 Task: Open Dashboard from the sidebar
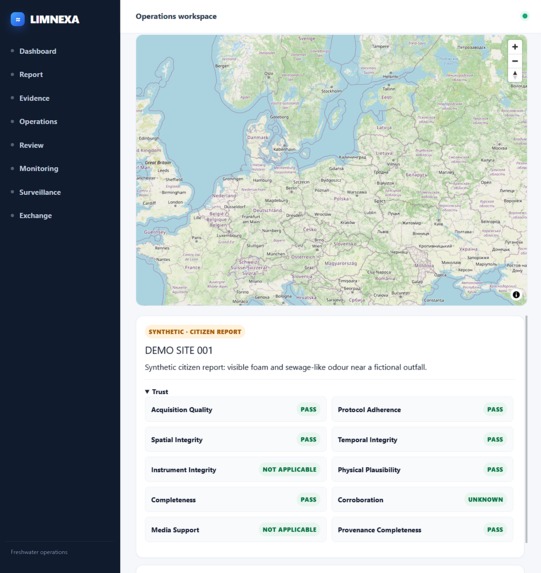38,51
